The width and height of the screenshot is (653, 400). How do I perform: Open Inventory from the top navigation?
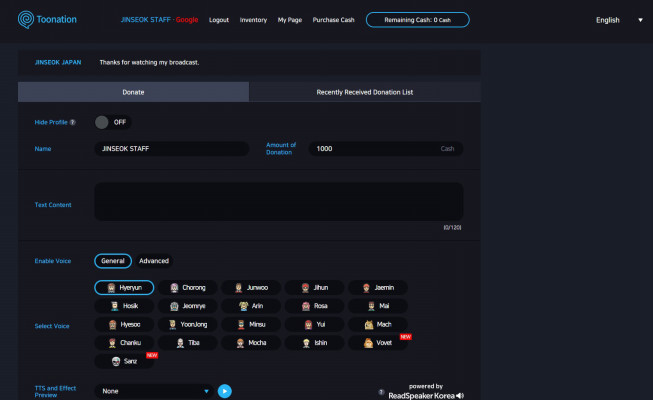click(x=253, y=20)
